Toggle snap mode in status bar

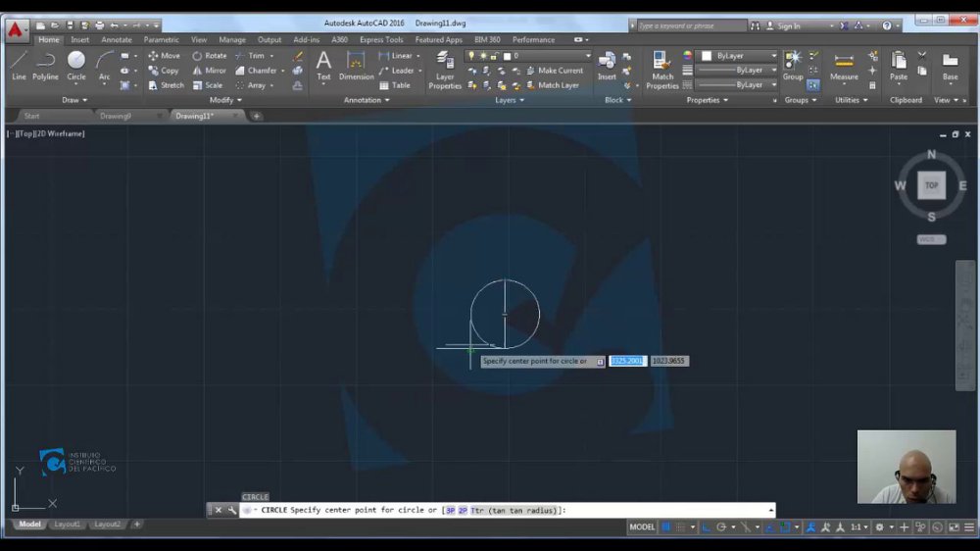point(681,527)
